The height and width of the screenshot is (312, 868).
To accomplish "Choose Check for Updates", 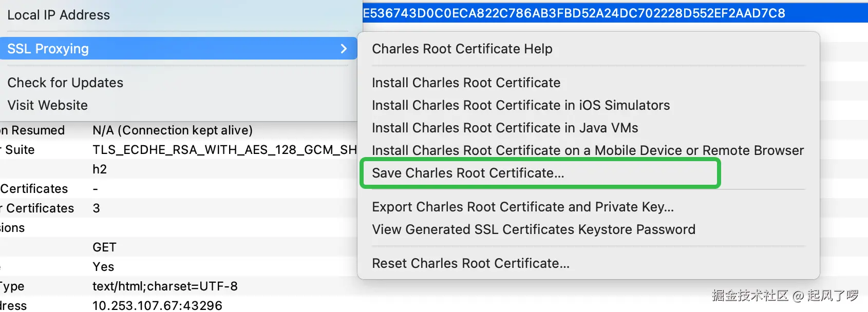I will (65, 83).
